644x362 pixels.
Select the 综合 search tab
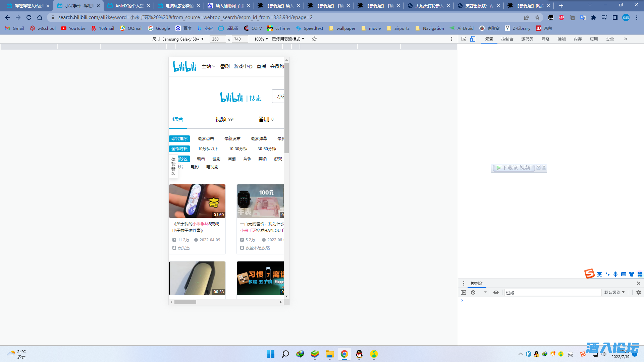pyautogui.click(x=178, y=119)
